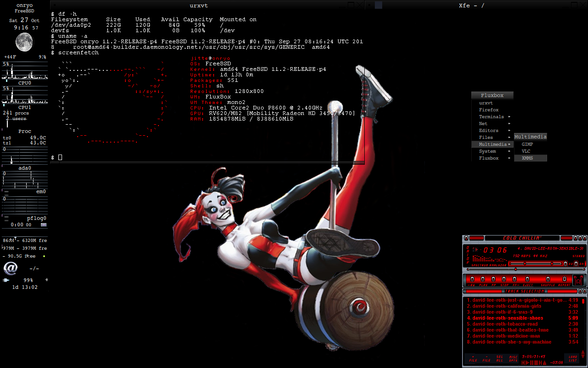The image size is (588, 368).
Task: Click the CPU1 label in GKrellM
Action: tap(25, 107)
